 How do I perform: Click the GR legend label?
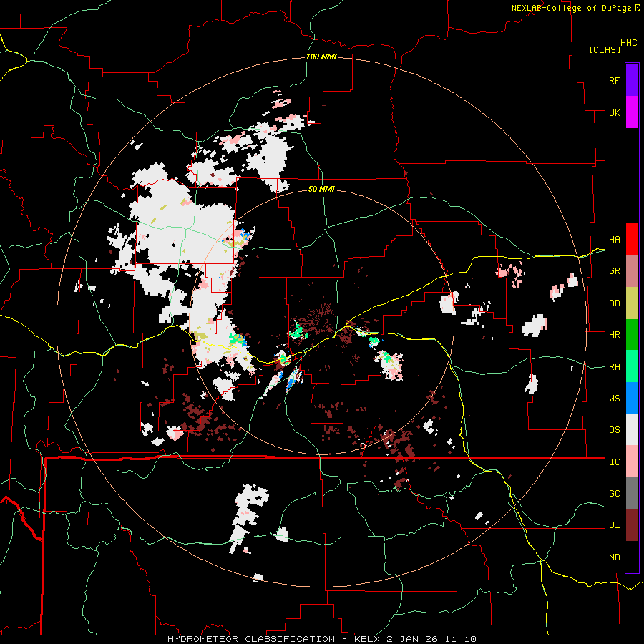point(614,271)
